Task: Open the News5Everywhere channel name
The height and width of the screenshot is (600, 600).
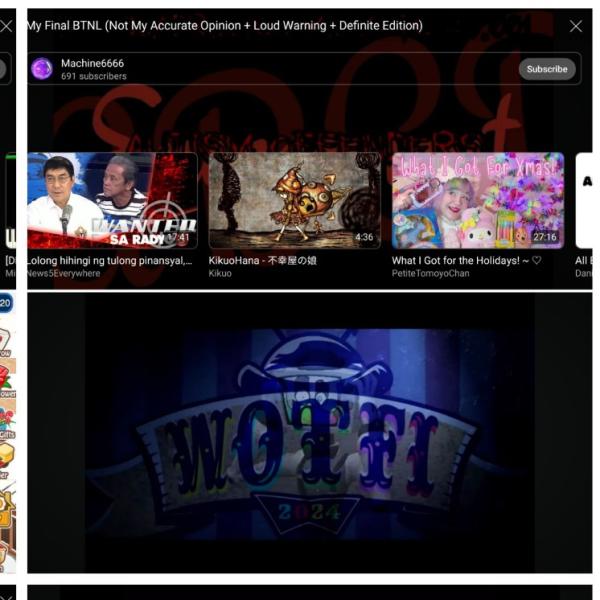Action: pyautogui.click(x=63, y=273)
